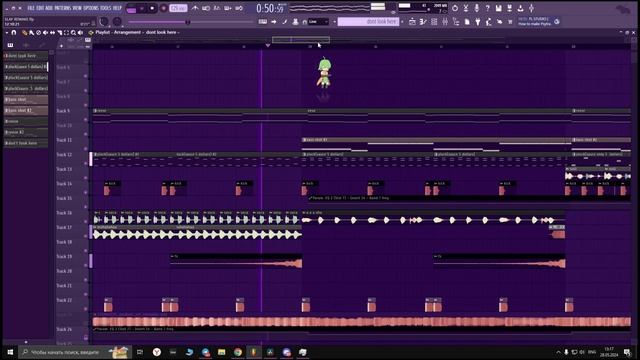
Task: Open the HELP menu
Action: point(117,8)
